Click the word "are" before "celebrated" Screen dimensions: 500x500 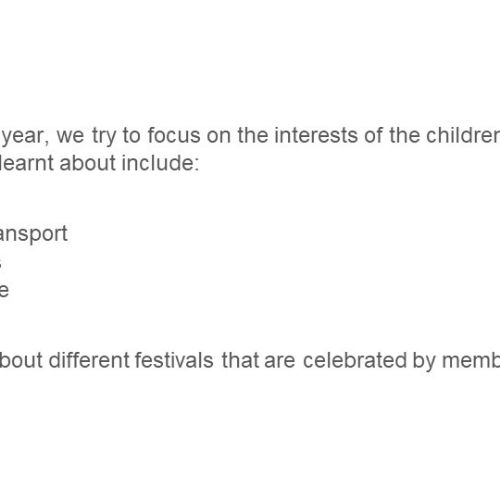(x=280, y=362)
